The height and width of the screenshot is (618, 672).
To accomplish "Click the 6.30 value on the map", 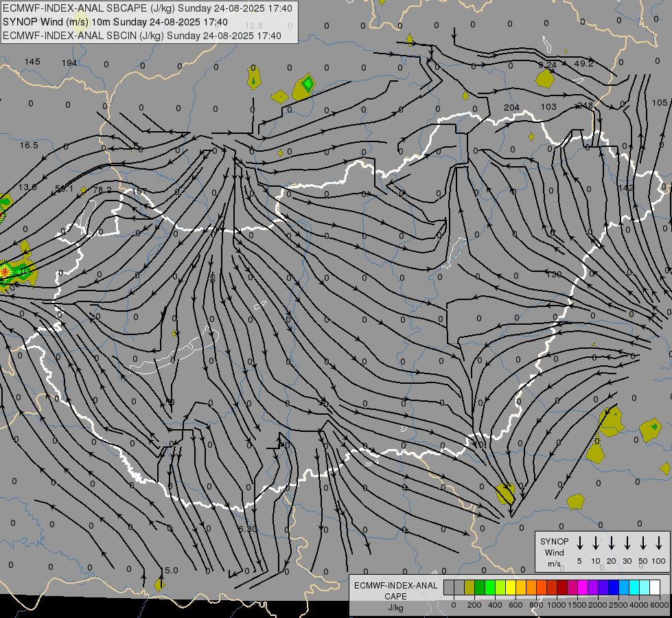I will (x=247, y=529).
